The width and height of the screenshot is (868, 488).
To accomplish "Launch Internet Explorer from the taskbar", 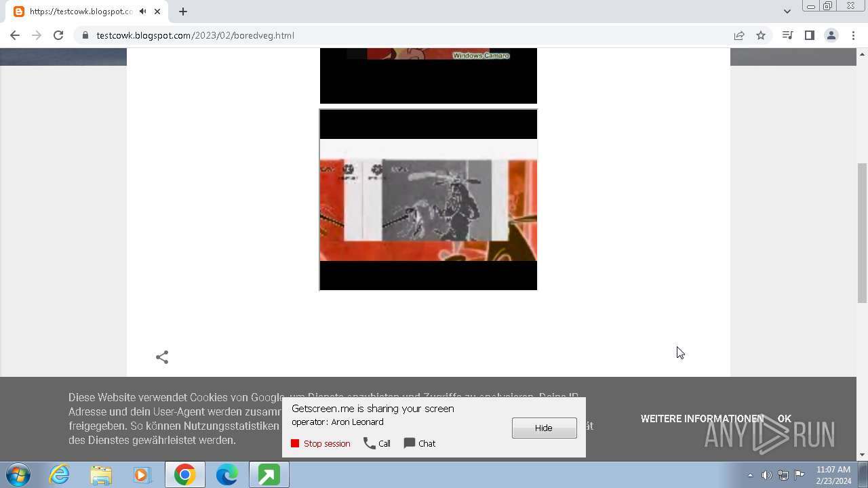I will [x=60, y=475].
